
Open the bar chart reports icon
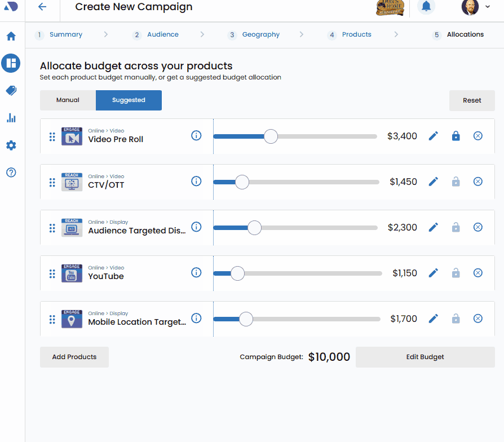(11, 118)
